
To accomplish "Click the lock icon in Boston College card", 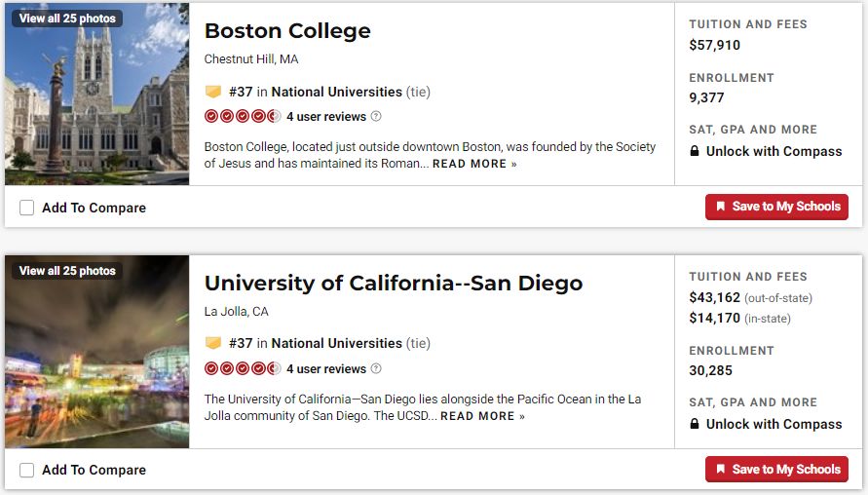I will coord(695,152).
